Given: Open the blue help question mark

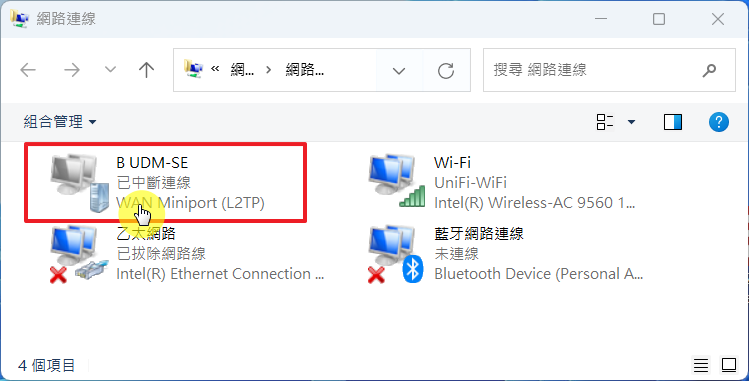Looking at the screenshot, I should tap(718, 122).
